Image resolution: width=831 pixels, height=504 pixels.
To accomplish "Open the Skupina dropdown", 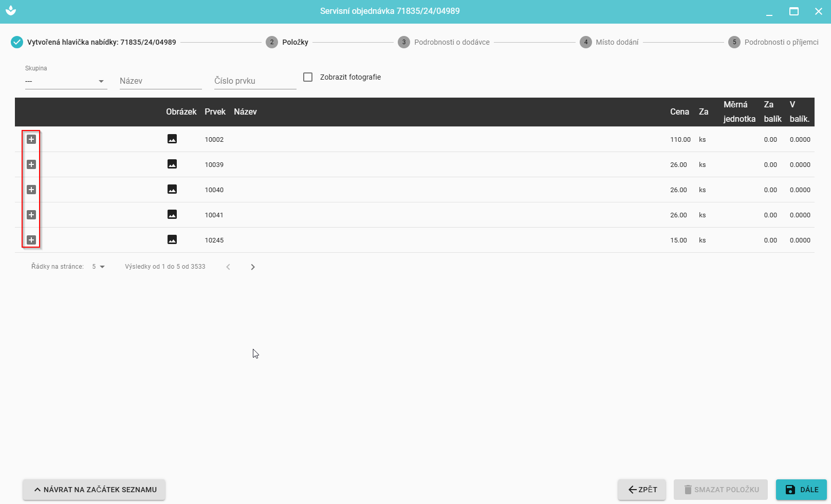I will 66,81.
